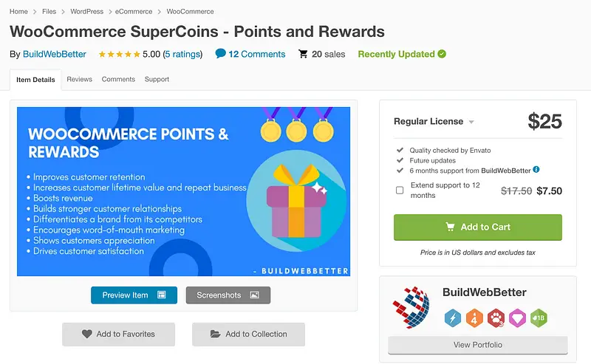Click the WooCommerce Points & Rewards preview image
This screenshot has width=591, height=364.
point(183,192)
